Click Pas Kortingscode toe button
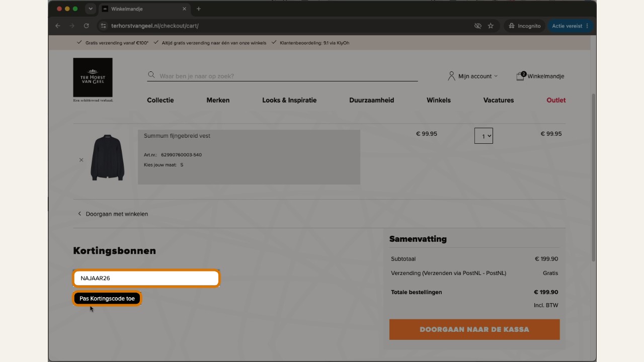Screen dimensions: 644x362 pyautogui.click(x=107, y=299)
